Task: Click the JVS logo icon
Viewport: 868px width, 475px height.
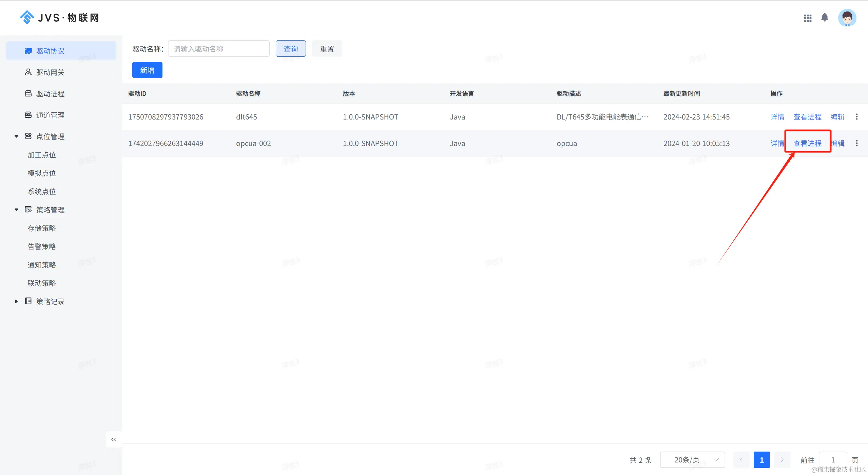Action: click(x=27, y=17)
